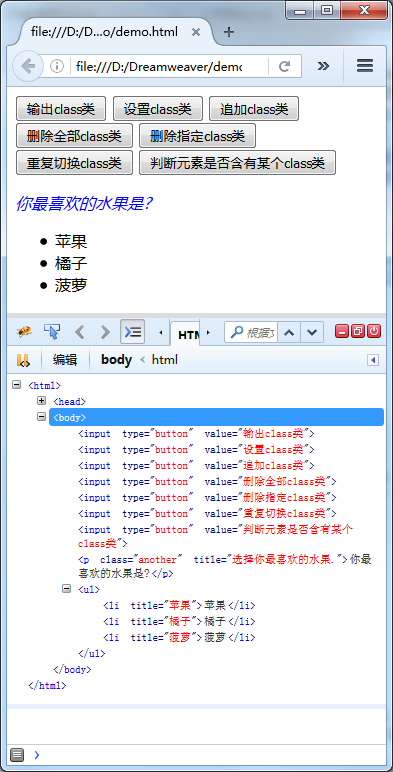Click the 删除指定class类 button
This screenshot has height=772, width=393.
pos(197,135)
